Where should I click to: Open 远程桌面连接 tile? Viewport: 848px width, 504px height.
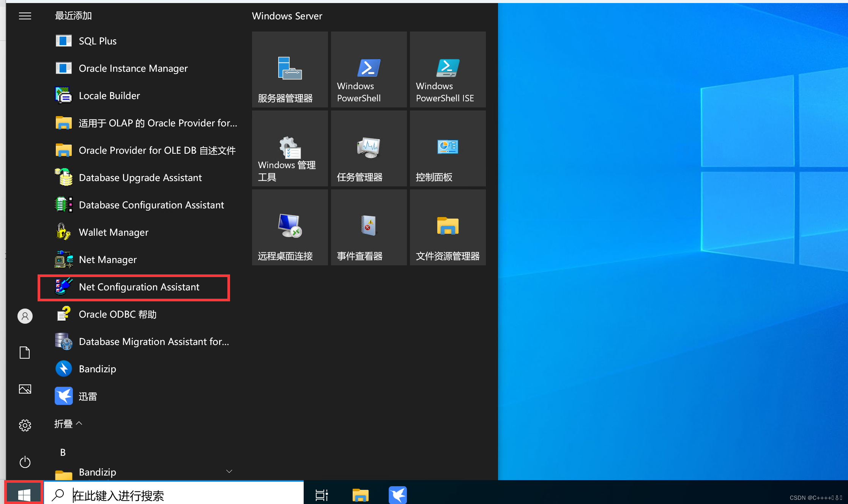pyautogui.click(x=290, y=228)
